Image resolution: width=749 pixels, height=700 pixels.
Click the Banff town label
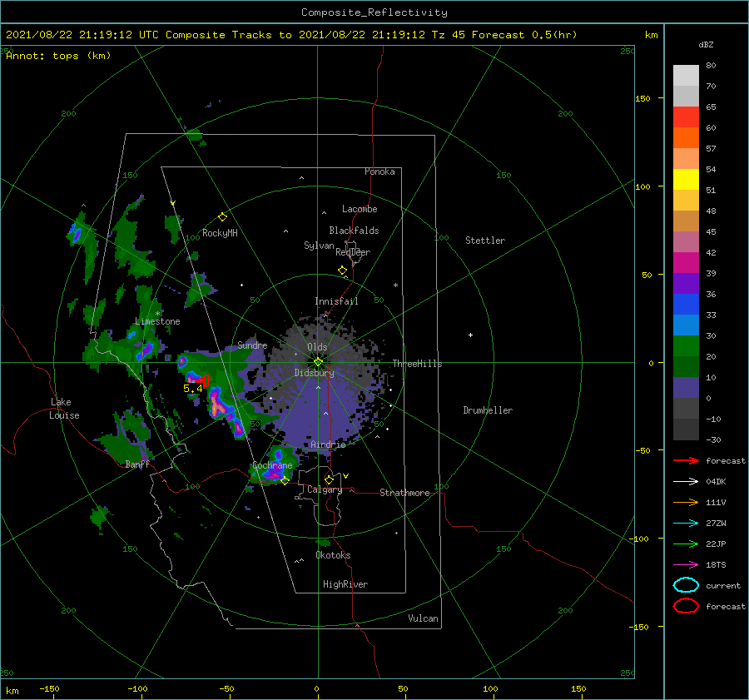(x=137, y=464)
